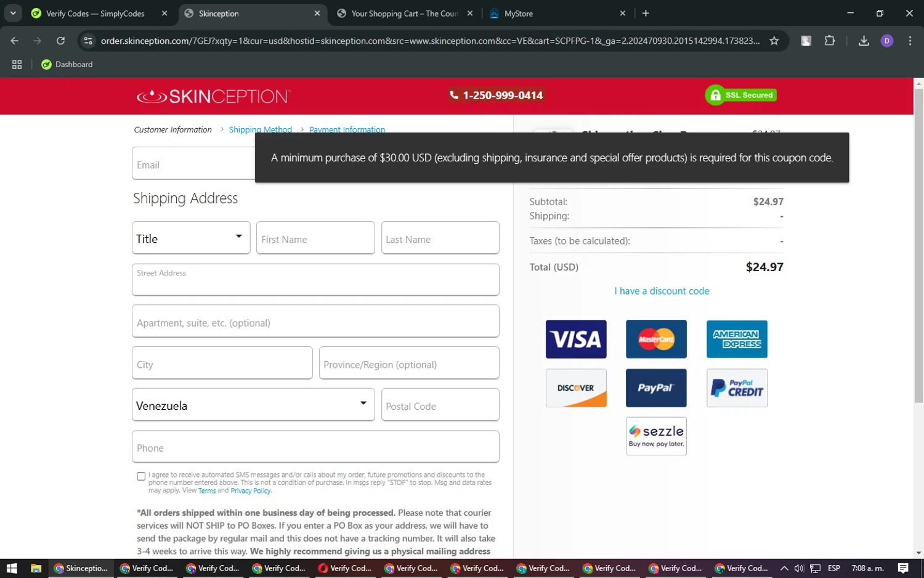Switch to Your Shopping Cart tab

pyautogui.click(x=405, y=14)
